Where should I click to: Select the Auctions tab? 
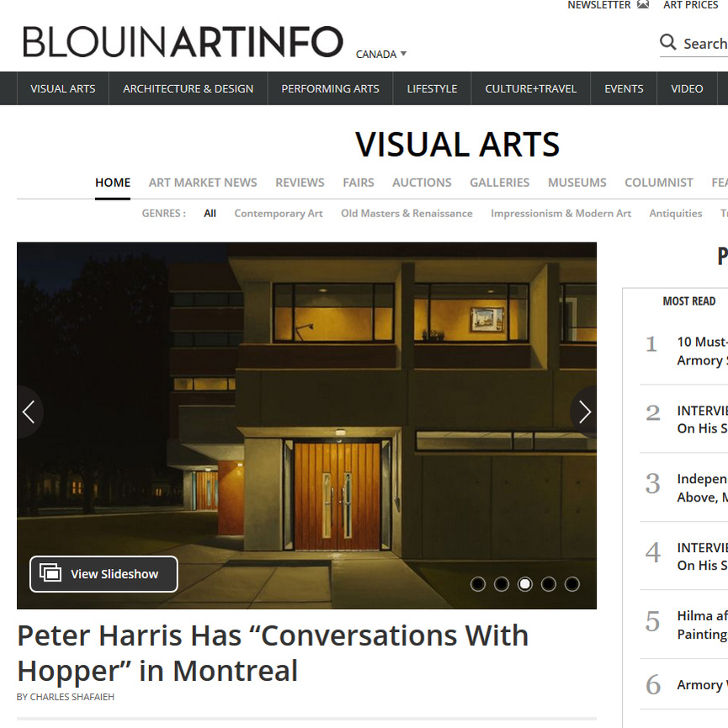coord(422,183)
